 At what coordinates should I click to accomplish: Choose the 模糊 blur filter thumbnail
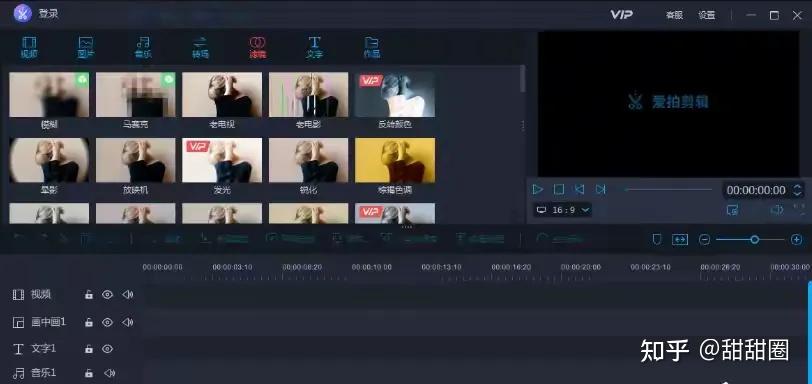(49, 95)
